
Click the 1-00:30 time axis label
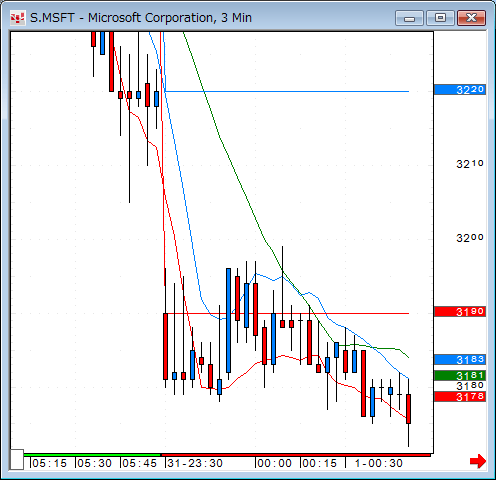(x=378, y=463)
